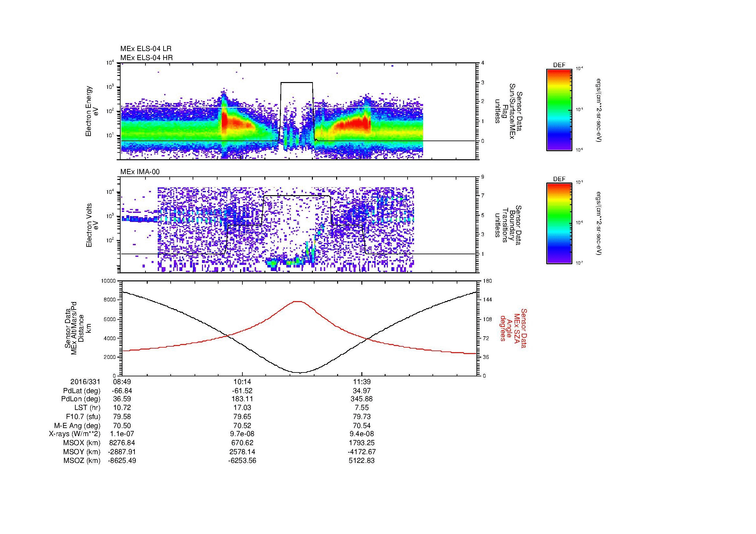756x534 pixels.
Task: Click the M-E Ang value '70.52'
Action: tap(242, 426)
